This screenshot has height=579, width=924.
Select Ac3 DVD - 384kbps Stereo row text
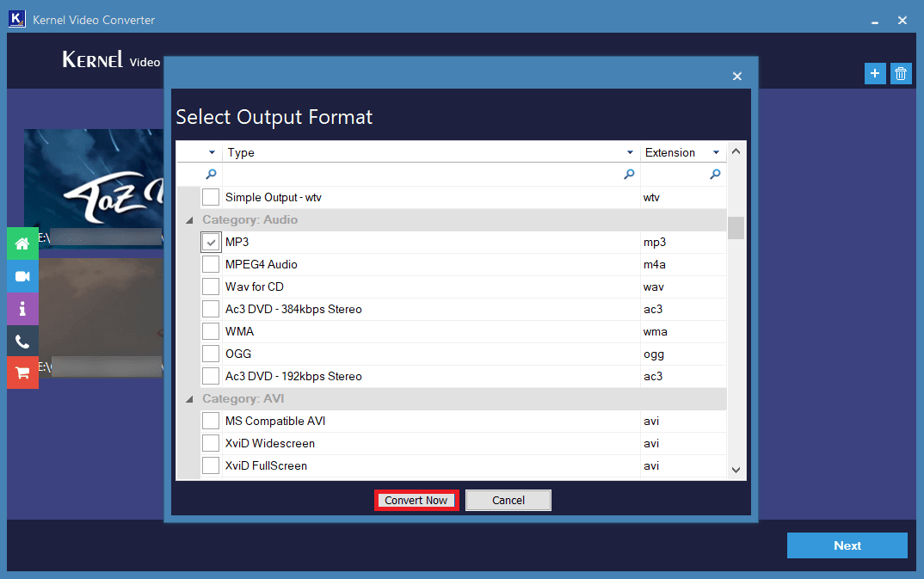(293, 309)
